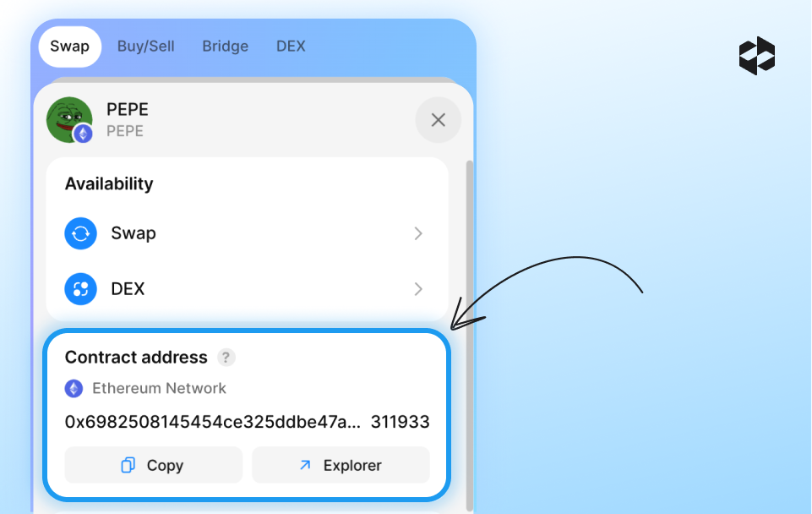Select the Swap row under Availability
Screen dimensions: 812x514
tap(247, 233)
